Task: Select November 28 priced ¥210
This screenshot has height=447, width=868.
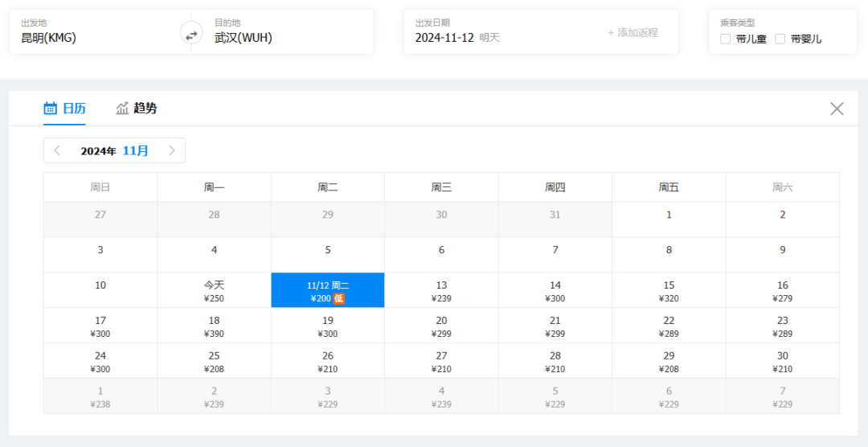Action: pyautogui.click(x=555, y=361)
